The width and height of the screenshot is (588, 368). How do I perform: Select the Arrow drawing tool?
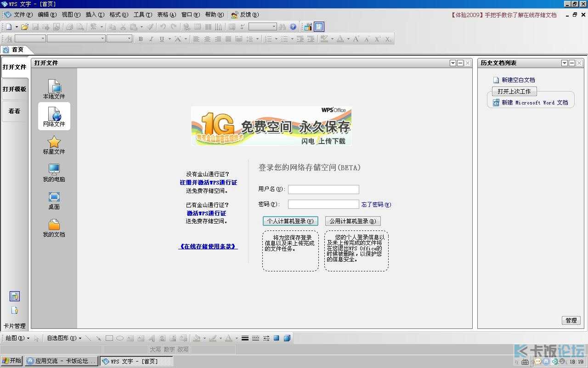coord(98,338)
